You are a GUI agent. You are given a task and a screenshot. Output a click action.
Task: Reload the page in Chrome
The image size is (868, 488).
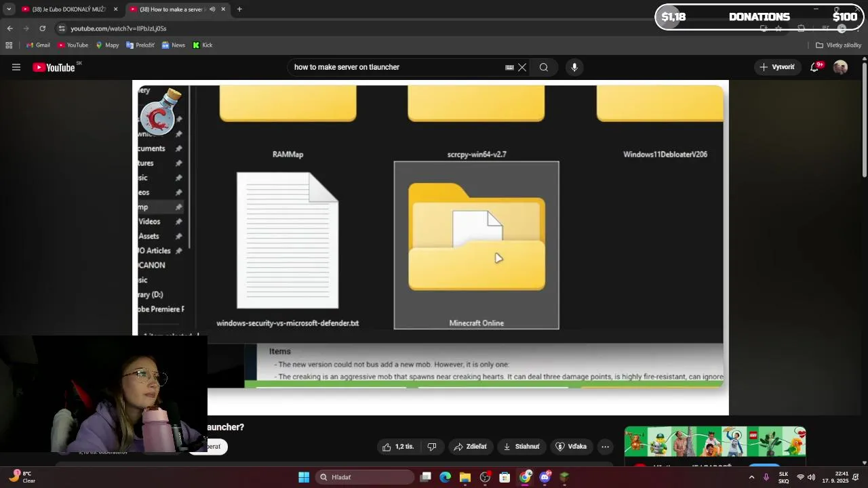[42, 28]
